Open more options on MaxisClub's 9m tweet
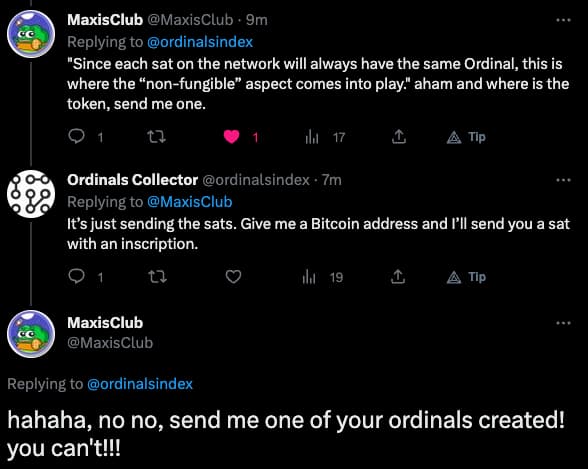 pyautogui.click(x=563, y=20)
